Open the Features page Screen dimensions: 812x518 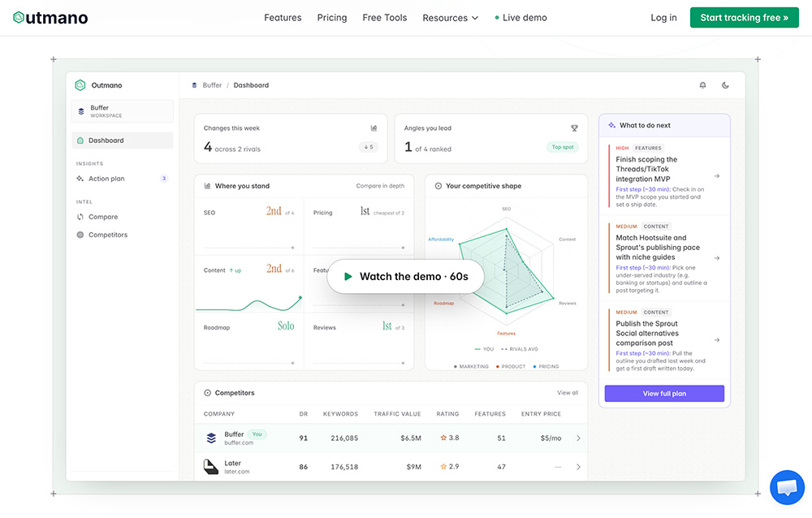(283, 18)
